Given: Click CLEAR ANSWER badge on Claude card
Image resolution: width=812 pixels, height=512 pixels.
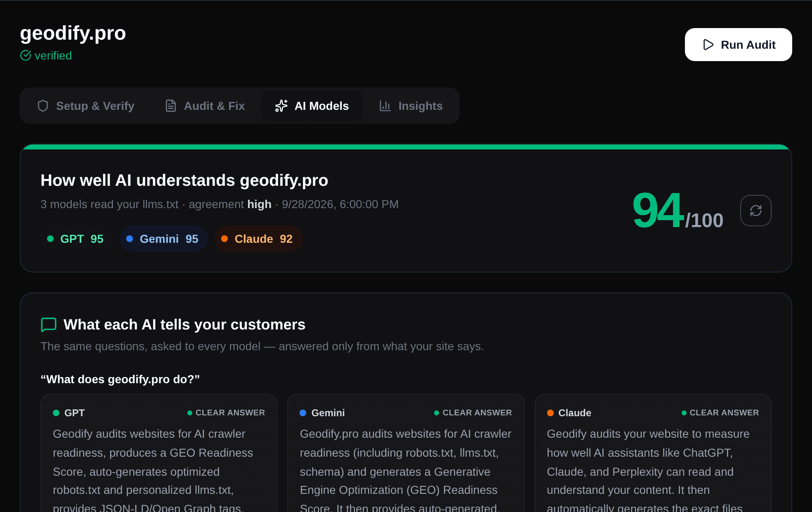Looking at the screenshot, I should (720, 413).
